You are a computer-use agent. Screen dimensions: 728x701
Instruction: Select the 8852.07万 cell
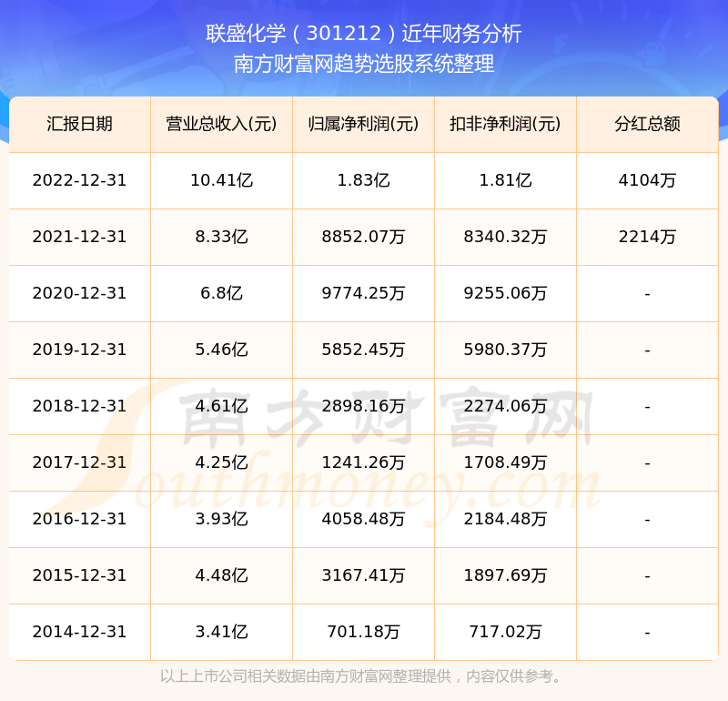click(363, 237)
